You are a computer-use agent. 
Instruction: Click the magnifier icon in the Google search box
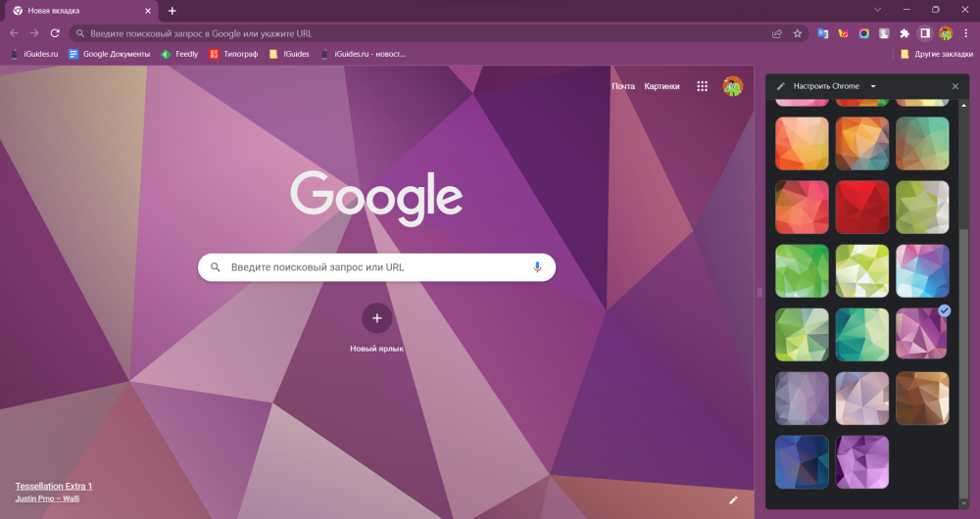point(215,267)
